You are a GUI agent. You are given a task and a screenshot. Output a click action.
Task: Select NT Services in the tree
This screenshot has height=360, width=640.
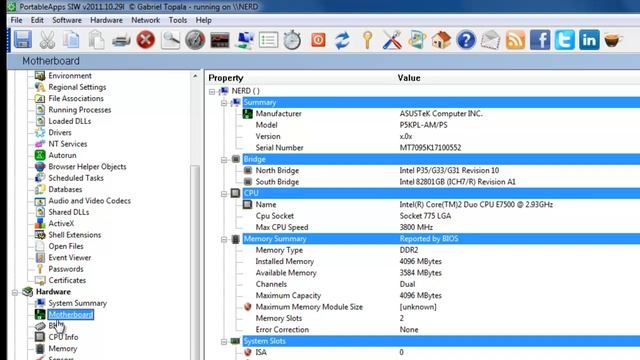point(68,144)
